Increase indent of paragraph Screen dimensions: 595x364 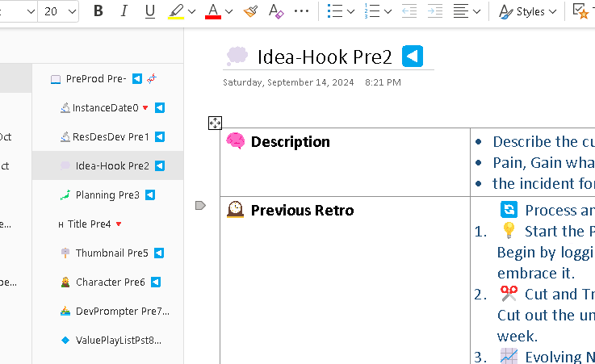pyautogui.click(x=435, y=11)
